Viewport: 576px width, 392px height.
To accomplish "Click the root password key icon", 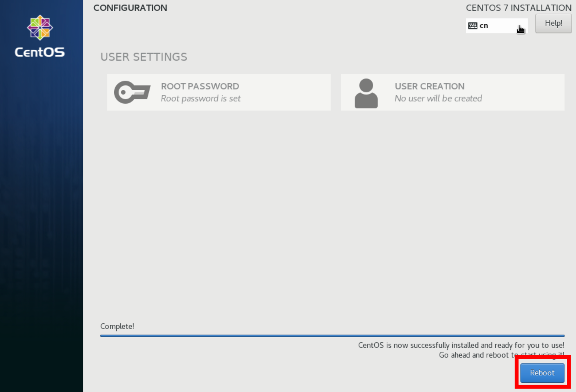I will (x=132, y=92).
